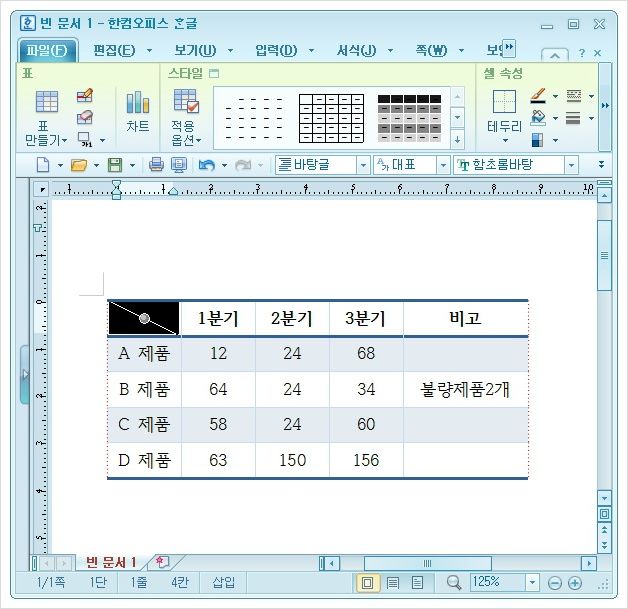
Task: Select the draw table pencil icon
Action: pyautogui.click(x=85, y=95)
